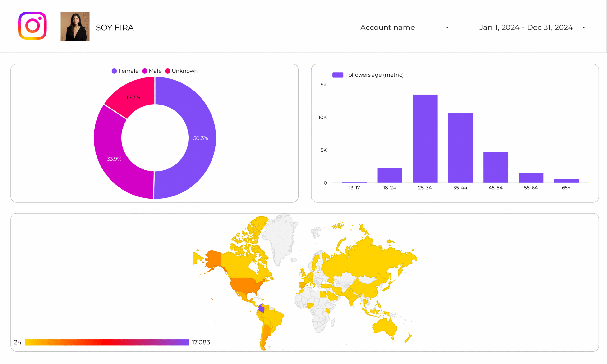Screen dimensions: 607x364
Task: Click the Jan 1, 2024 - Dec 31, 2024 date range
Action: [x=526, y=27]
